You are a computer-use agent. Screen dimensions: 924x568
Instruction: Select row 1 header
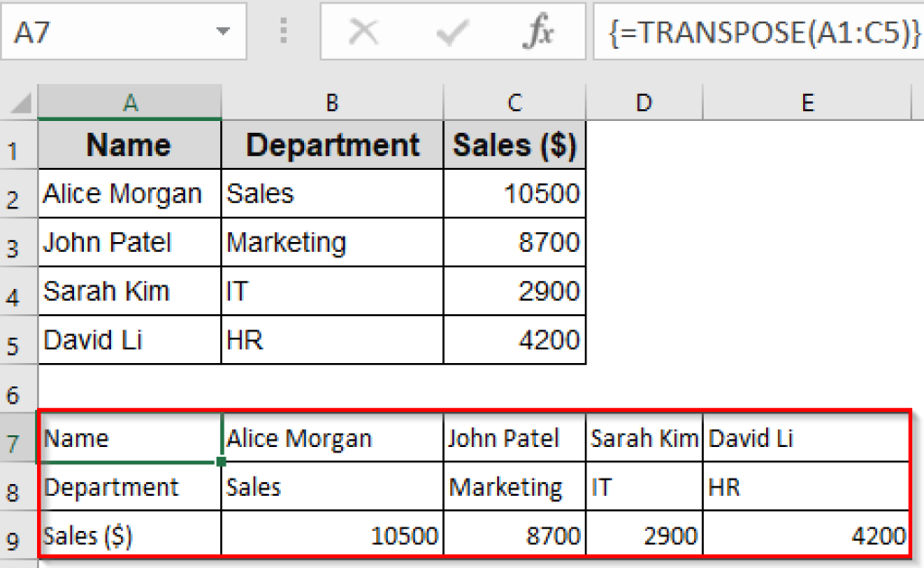(18, 144)
